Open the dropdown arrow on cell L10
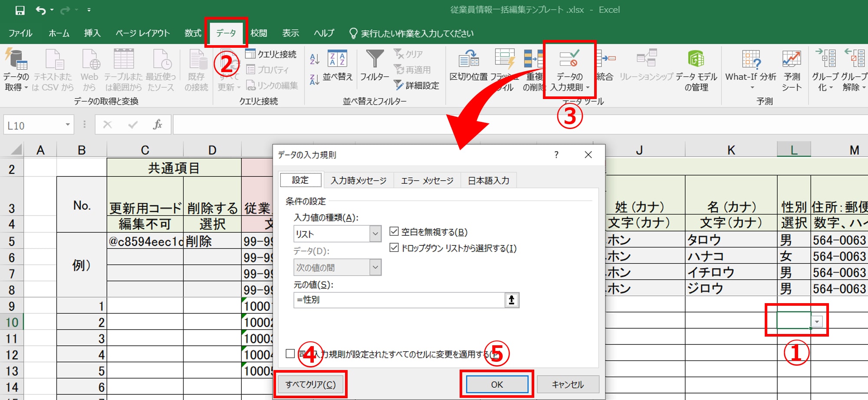Viewport: 868px width, 400px height. pyautogui.click(x=817, y=322)
